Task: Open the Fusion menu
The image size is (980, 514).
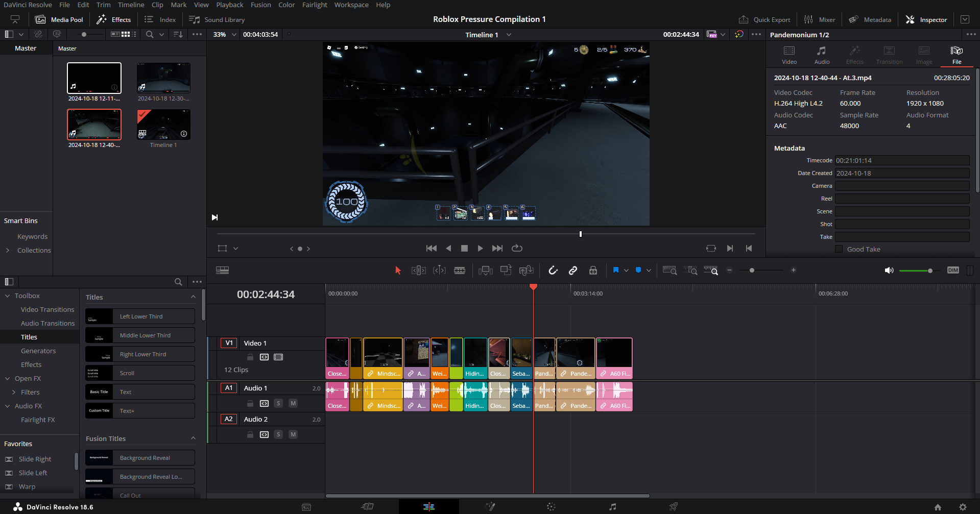Action: click(x=261, y=5)
